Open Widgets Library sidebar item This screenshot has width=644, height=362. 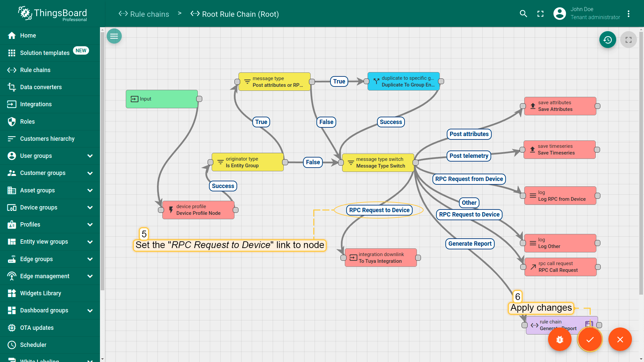[x=41, y=293]
